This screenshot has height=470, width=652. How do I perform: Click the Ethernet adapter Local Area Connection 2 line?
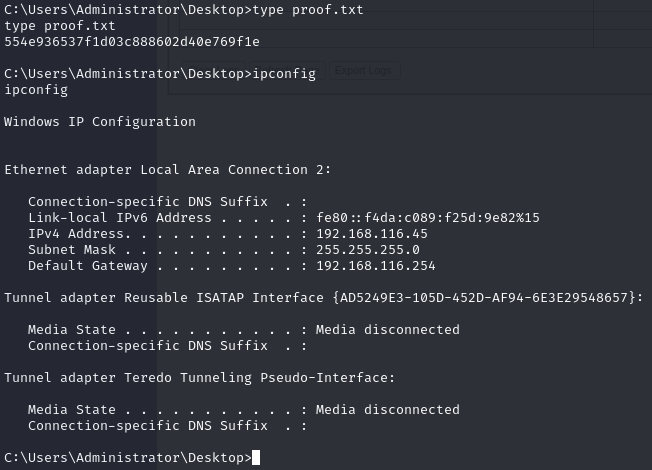pos(168,170)
